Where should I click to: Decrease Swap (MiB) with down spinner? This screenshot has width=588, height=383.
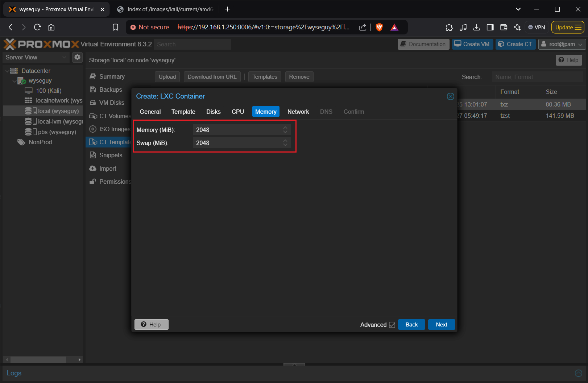coord(285,145)
